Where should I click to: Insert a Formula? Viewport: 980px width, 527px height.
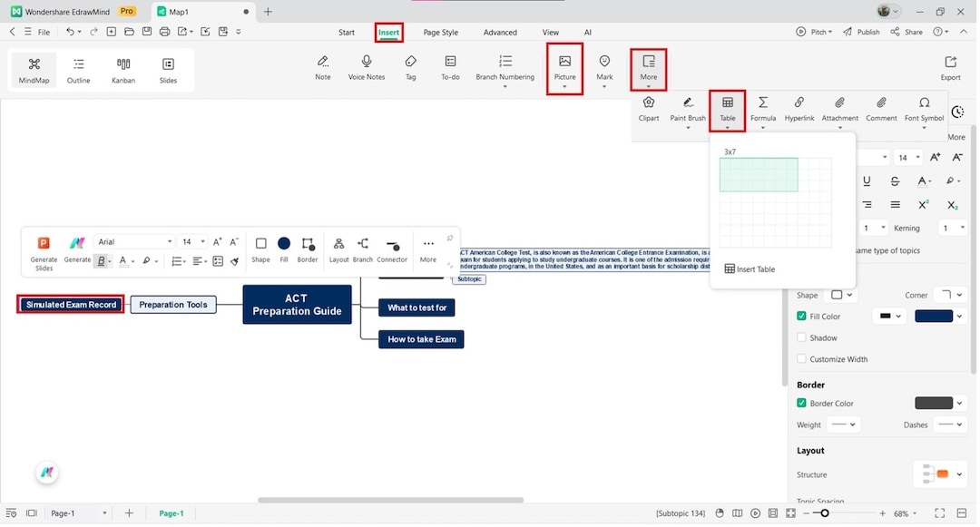(762, 110)
